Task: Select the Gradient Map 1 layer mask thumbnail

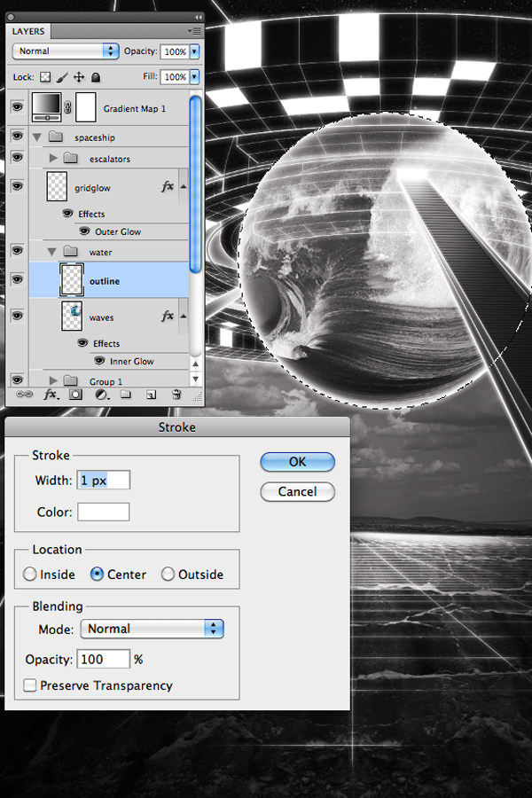Action: 85,107
